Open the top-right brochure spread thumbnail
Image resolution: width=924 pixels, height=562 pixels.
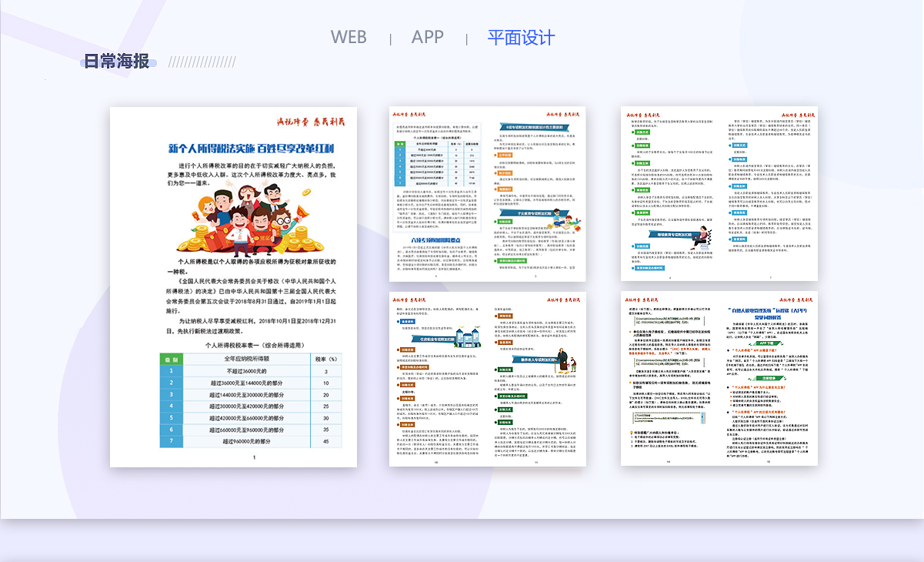point(719,193)
